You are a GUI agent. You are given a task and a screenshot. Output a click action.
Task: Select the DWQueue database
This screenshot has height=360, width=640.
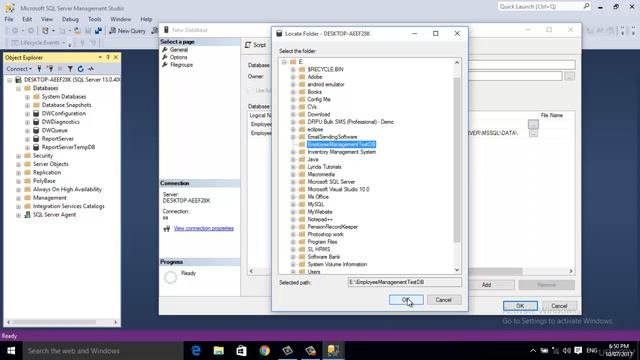pyautogui.click(x=54, y=130)
